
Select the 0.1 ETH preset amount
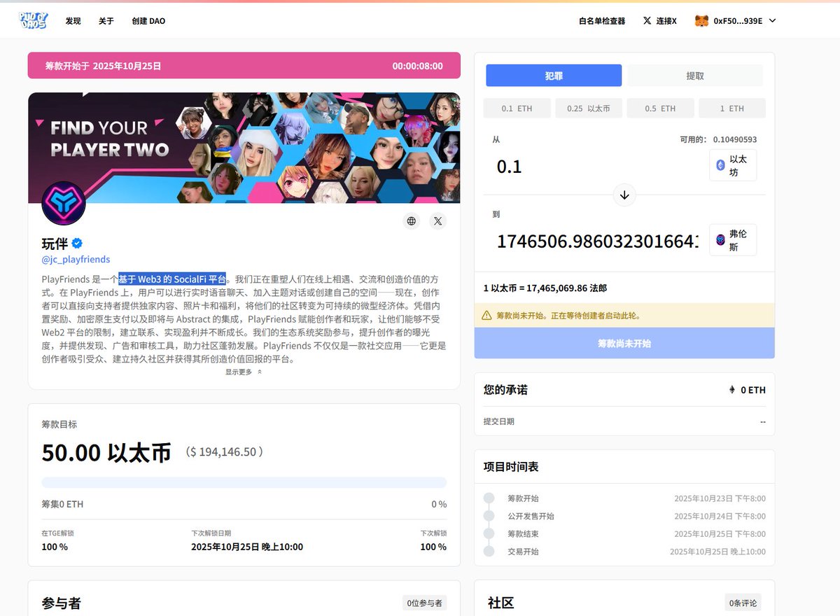517,108
